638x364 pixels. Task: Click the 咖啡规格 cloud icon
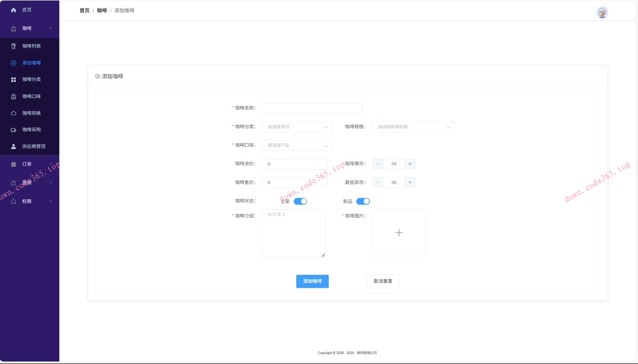(x=14, y=113)
